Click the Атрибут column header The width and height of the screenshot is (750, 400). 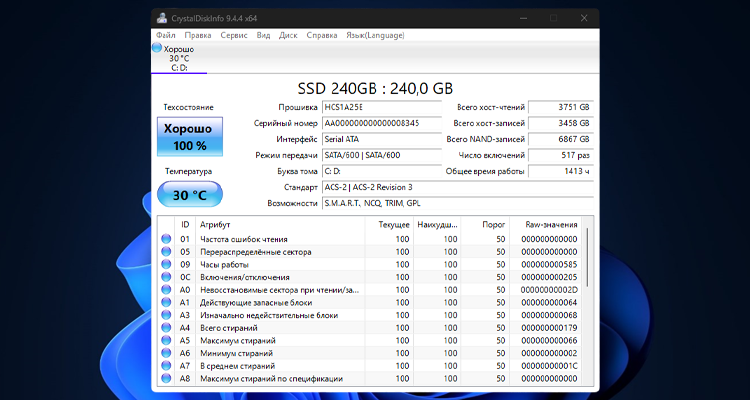[x=280, y=224]
